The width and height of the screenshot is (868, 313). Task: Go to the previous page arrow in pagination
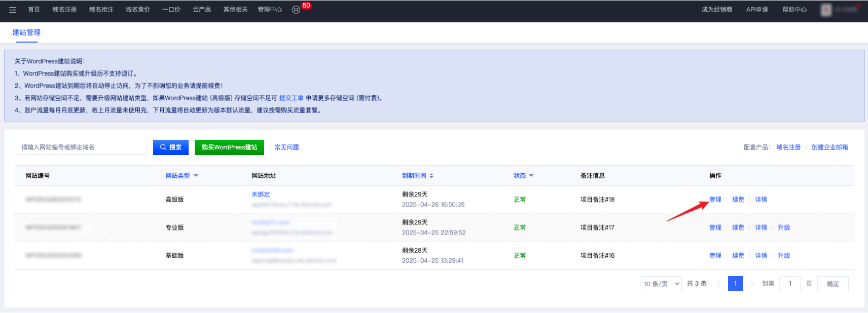coord(718,284)
